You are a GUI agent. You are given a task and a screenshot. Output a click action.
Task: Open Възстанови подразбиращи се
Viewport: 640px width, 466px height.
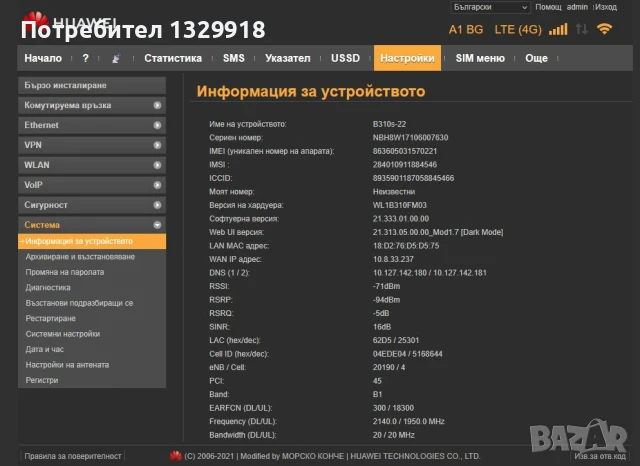(79, 303)
